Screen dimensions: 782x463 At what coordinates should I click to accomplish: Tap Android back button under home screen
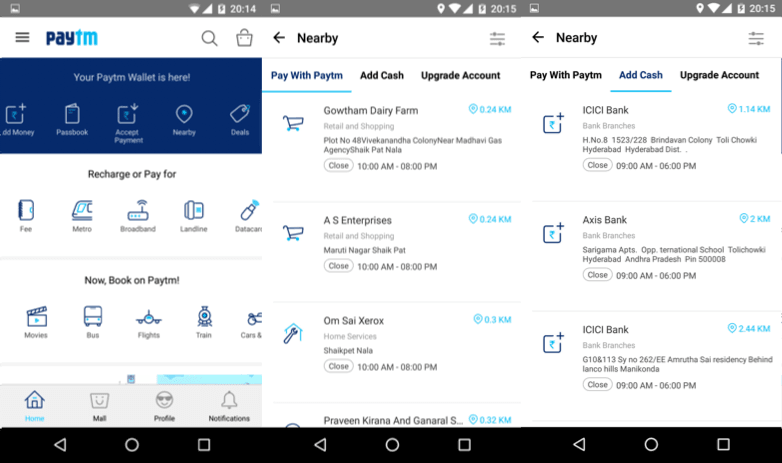coord(60,445)
